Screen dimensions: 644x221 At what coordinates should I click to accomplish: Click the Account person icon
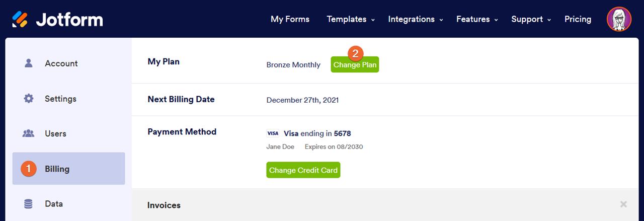29,63
